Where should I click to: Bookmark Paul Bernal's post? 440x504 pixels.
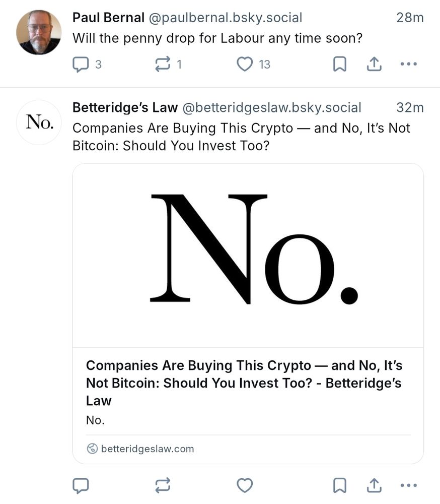339,64
